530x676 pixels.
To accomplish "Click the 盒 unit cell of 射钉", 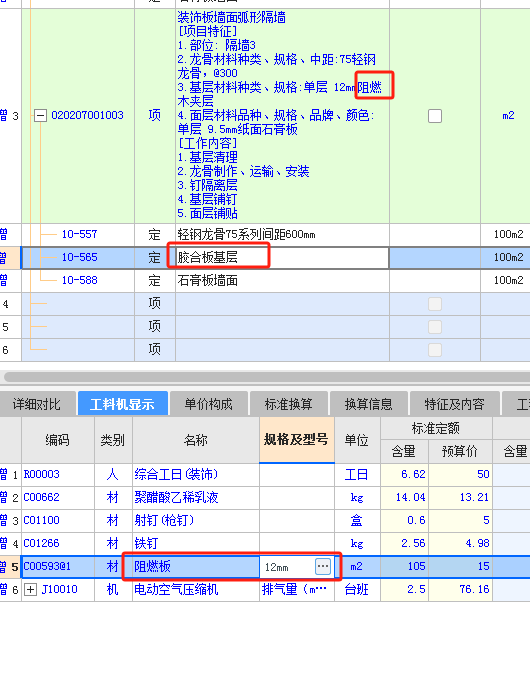I will [x=357, y=520].
